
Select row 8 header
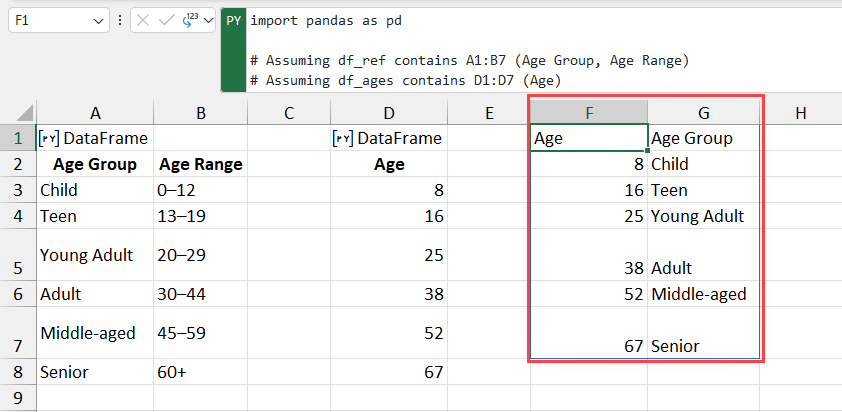[x=18, y=372]
